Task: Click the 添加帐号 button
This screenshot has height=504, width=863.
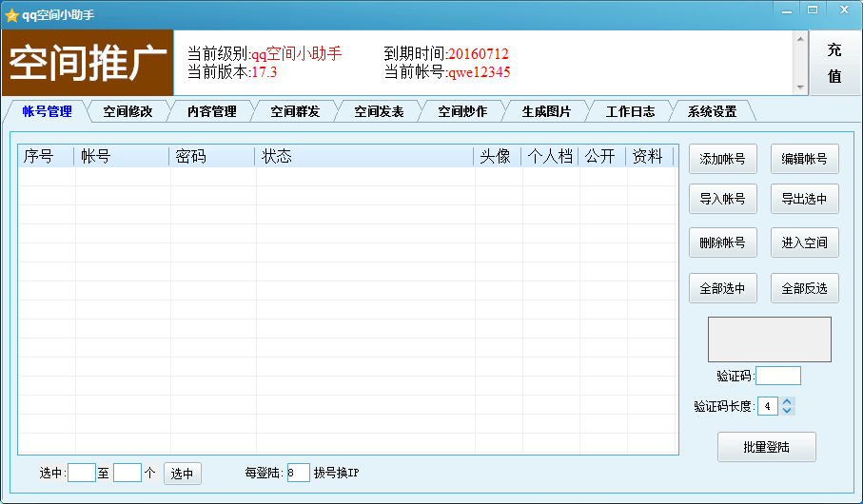Action: tap(722, 159)
